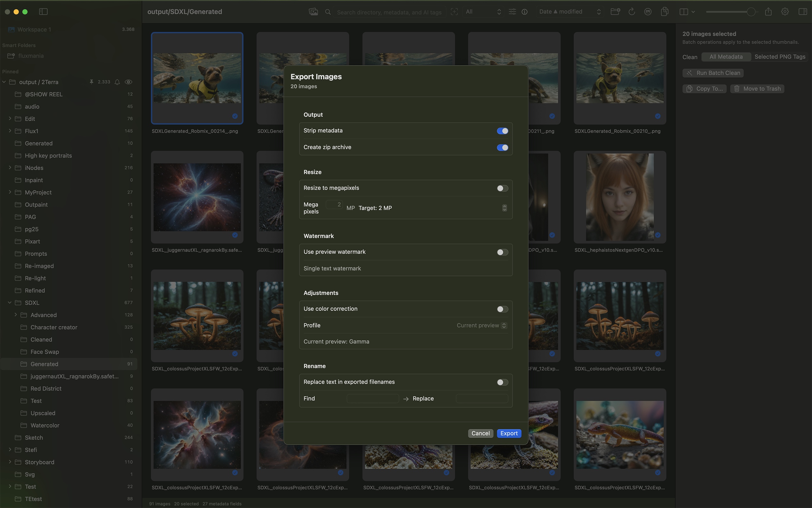Click the Replace text field
812x508 pixels.
pos(482,399)
